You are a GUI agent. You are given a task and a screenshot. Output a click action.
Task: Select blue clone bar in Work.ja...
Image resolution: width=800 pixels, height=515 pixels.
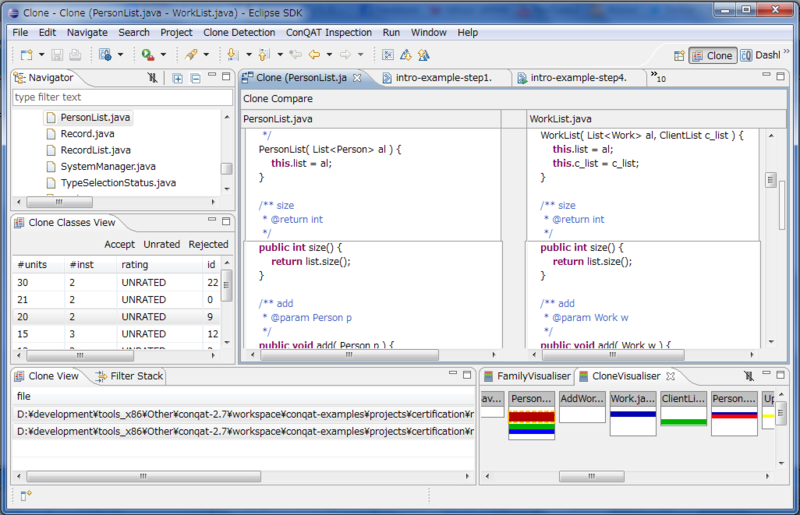[x=633, y=414]
